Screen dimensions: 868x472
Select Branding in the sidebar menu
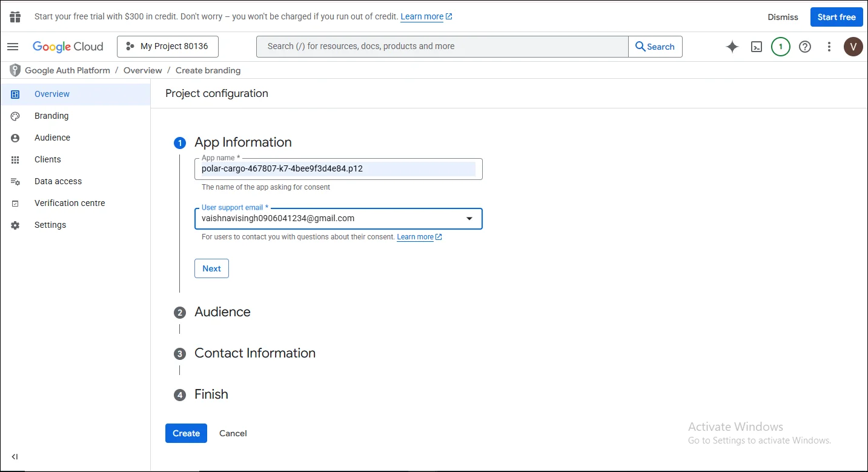(75, 116)
